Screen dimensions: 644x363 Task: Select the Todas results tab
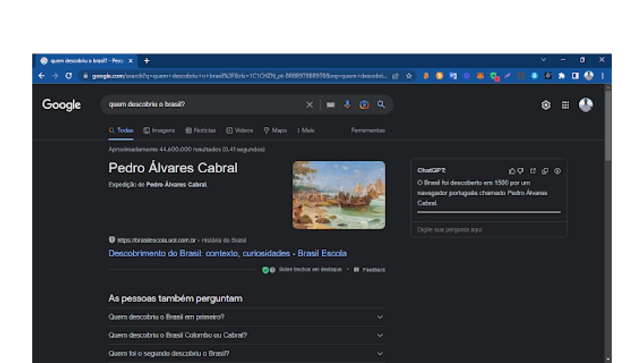(x=121, y=130)
